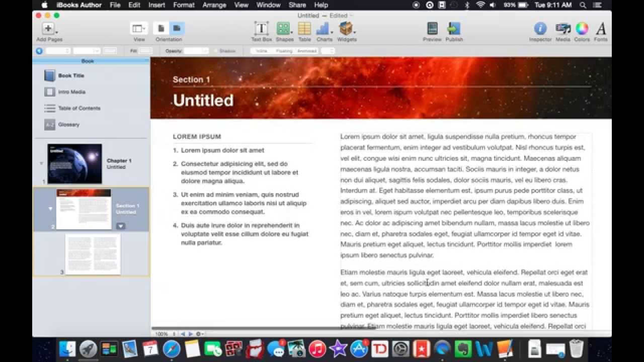The image size is (644, 362).
Task: Click the Fill color well
Action: (x=146, y=51)
